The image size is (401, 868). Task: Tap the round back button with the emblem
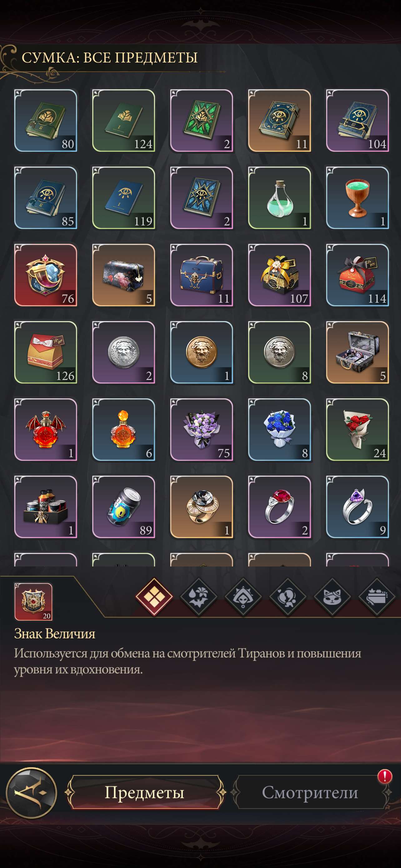[31, 792]
